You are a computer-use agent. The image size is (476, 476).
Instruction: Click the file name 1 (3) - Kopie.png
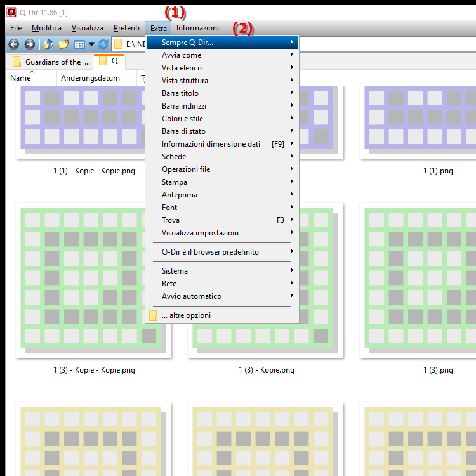[x=266, y=371]
